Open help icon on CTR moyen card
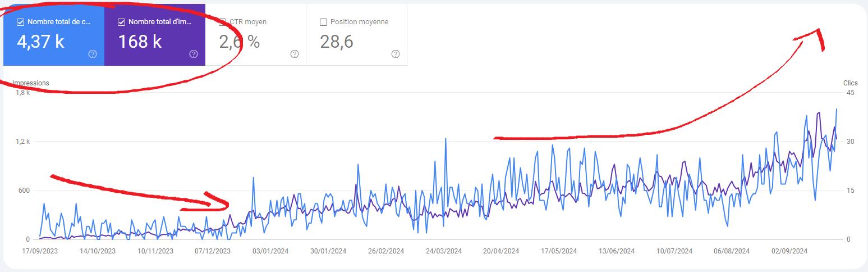Viewport: 868px width, 272px height. point(295,54)
